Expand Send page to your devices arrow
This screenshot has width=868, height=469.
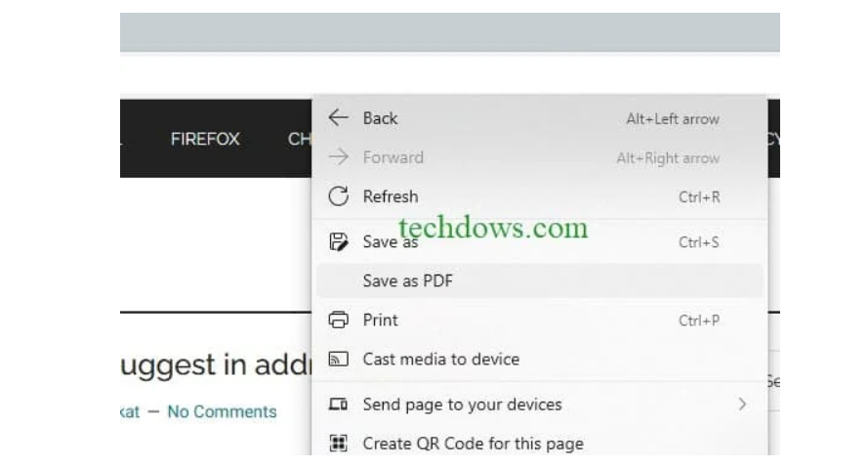coord(742,405)
